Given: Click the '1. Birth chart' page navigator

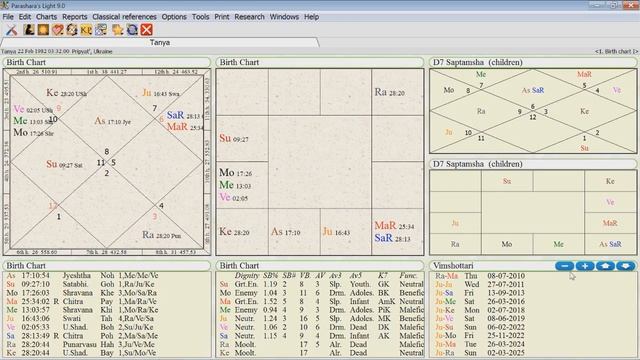Looking at the screenshot, I should point(616,51).
